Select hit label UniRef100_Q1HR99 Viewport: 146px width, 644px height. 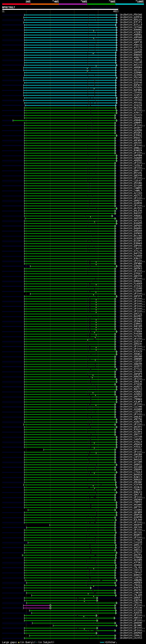131,203
